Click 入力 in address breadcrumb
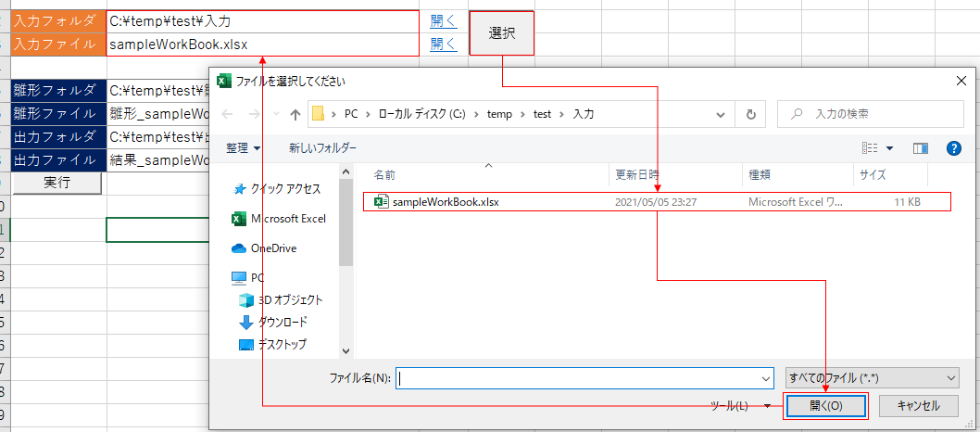 point(584,115)
